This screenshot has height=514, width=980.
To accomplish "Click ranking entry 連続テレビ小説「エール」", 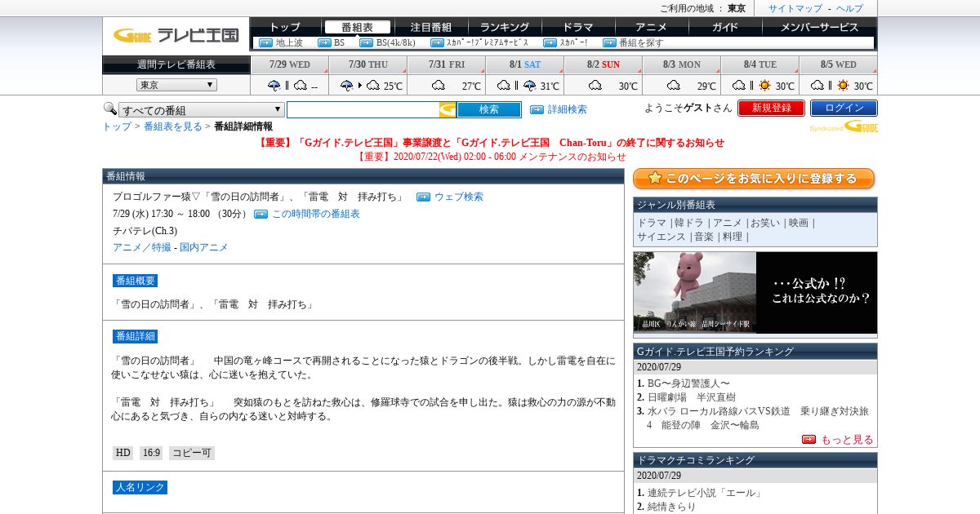I will click(x=705, y=493).
